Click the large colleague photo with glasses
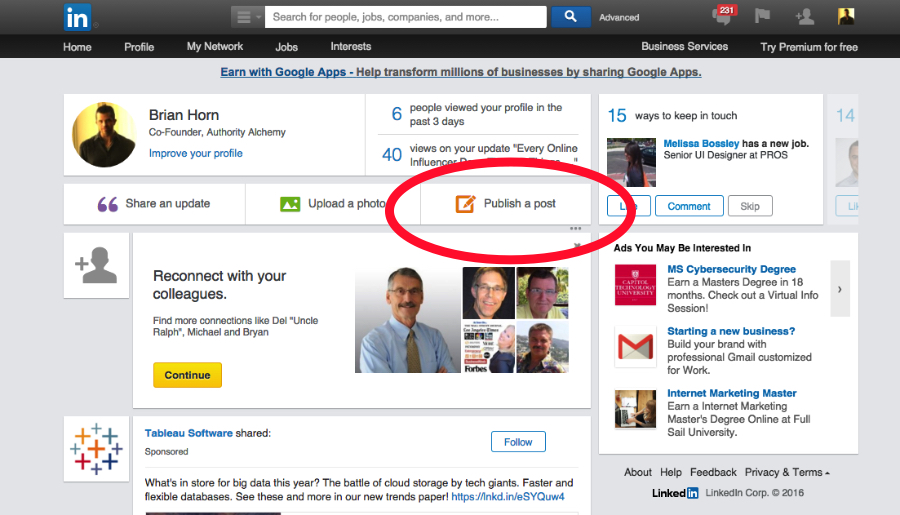Viewport: 900px width, 515px height. (x=408, y=320)
